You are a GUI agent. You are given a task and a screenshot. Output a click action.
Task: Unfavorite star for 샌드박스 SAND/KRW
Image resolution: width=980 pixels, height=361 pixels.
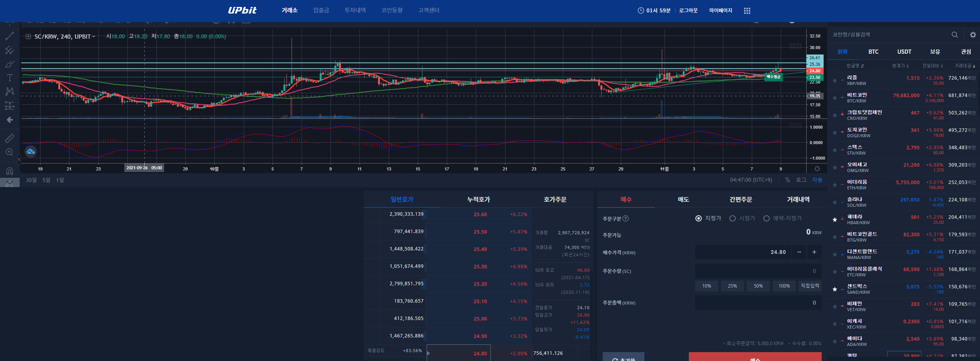point(835,289)
